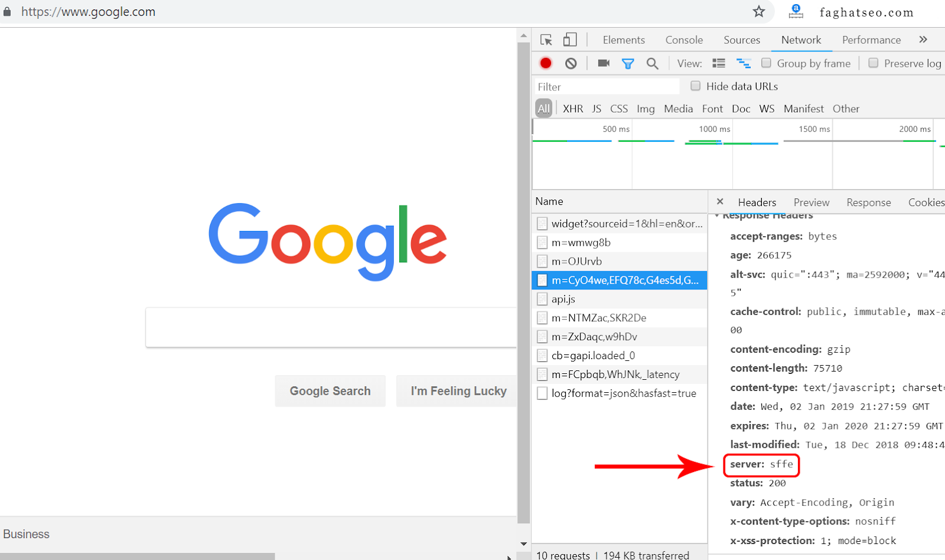
Task: Click the content-encoding: gzip header line
Action: click(x=790, y=349)
